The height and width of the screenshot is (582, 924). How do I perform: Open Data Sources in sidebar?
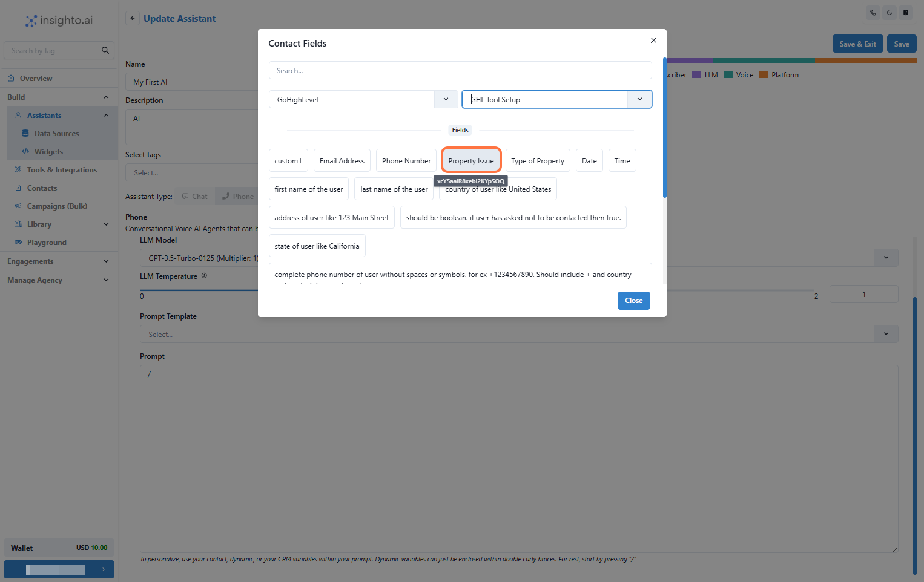57,134
